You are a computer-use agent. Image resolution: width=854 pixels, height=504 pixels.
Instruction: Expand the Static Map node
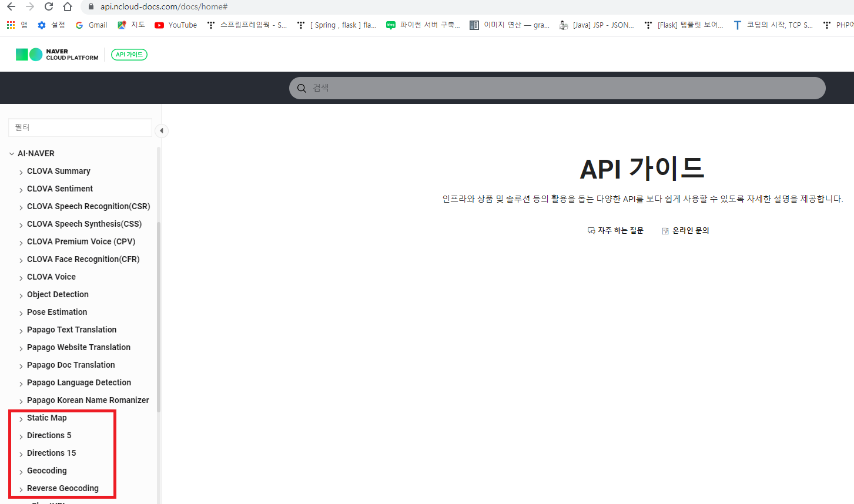coord(21,419)
